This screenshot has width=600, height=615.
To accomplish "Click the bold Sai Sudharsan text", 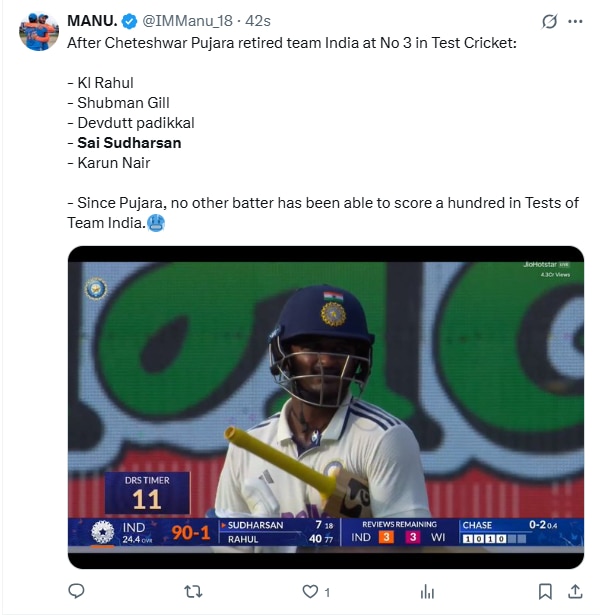I will click(x=129, y=143).
